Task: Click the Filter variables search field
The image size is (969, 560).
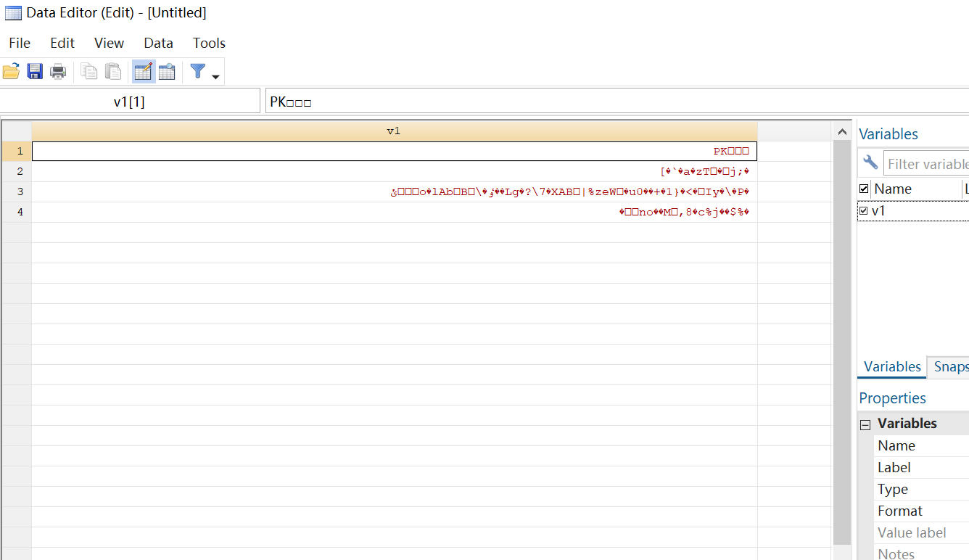Action: [927, 164]
